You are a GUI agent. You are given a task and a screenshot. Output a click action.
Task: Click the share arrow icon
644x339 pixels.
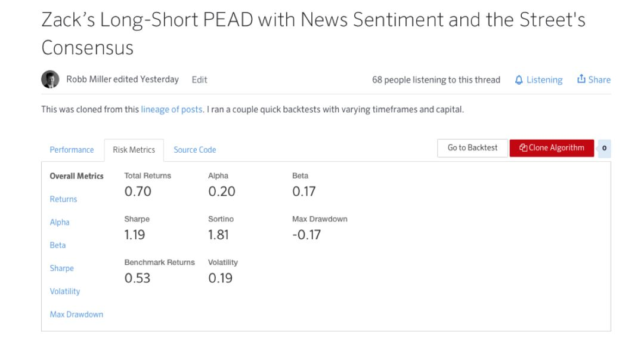pos(581,79)
